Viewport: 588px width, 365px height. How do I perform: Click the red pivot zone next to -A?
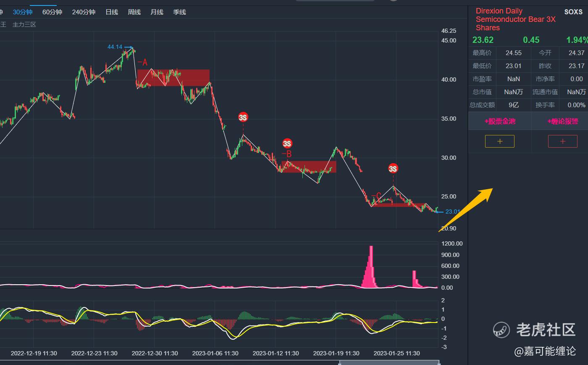[x=173, y=78]
